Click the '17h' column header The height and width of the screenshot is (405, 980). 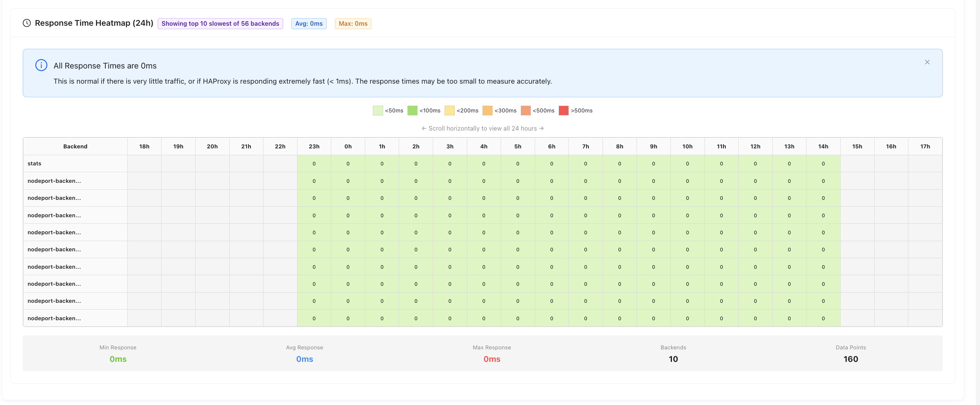click(925, 146)
